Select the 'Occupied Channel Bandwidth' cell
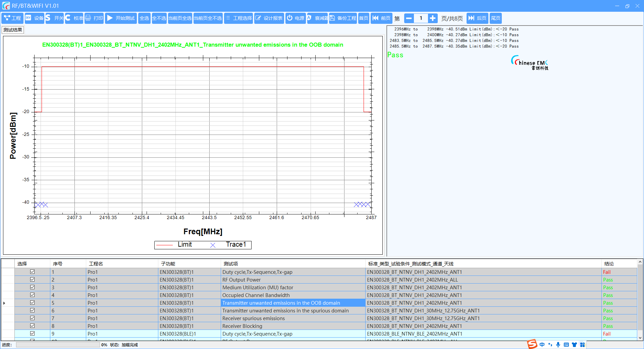 click(x=293, y=295)
